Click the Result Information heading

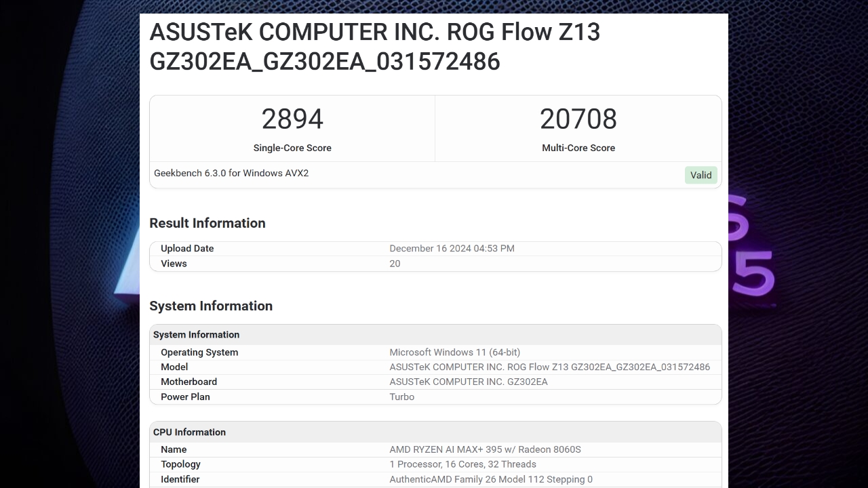coord(208,223)
